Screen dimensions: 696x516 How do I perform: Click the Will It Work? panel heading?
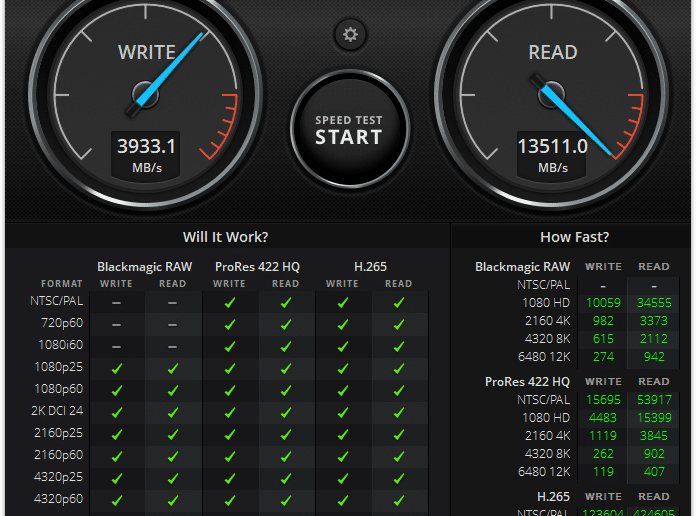(x=225, y=237)
